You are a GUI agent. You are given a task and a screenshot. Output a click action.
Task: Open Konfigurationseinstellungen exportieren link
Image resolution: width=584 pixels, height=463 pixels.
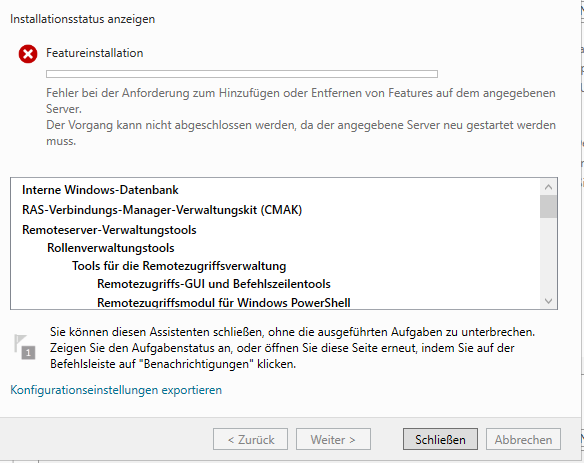(116, 390)
